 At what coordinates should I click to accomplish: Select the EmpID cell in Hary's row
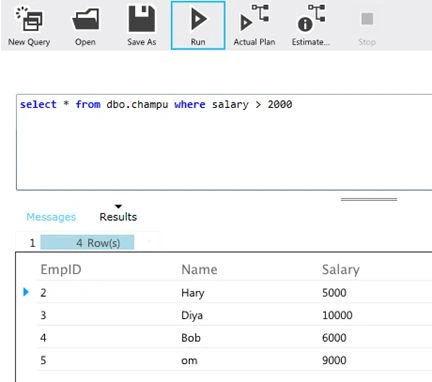(x=43, y=293)
